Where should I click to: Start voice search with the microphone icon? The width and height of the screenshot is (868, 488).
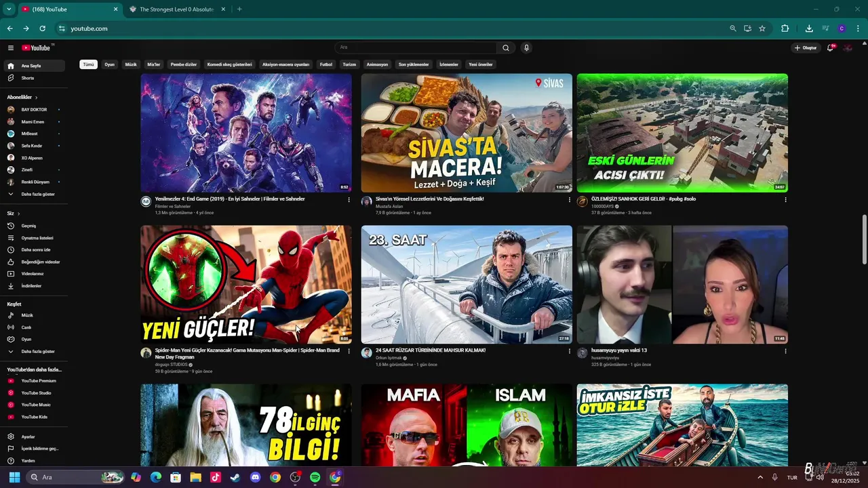tap(526, 47)
